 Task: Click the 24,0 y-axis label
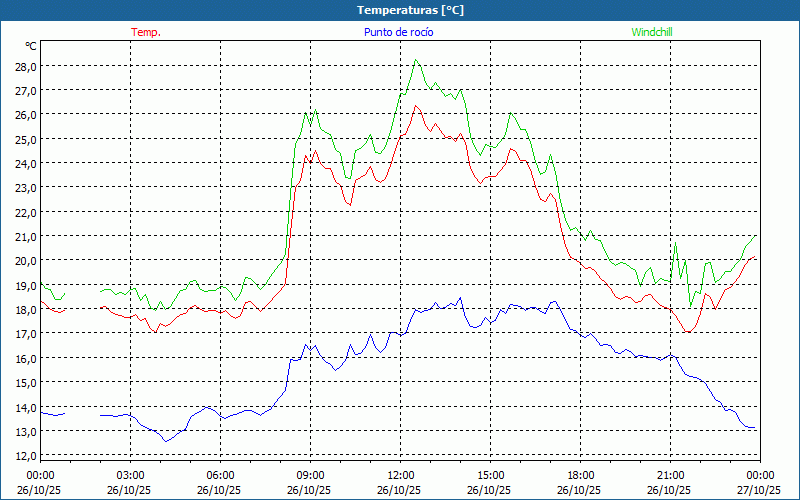25,163
